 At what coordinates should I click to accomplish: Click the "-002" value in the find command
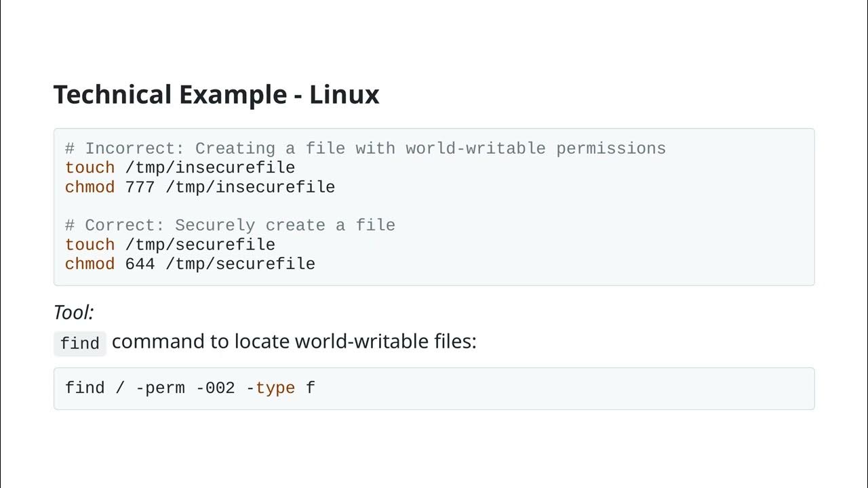[216, 388]
